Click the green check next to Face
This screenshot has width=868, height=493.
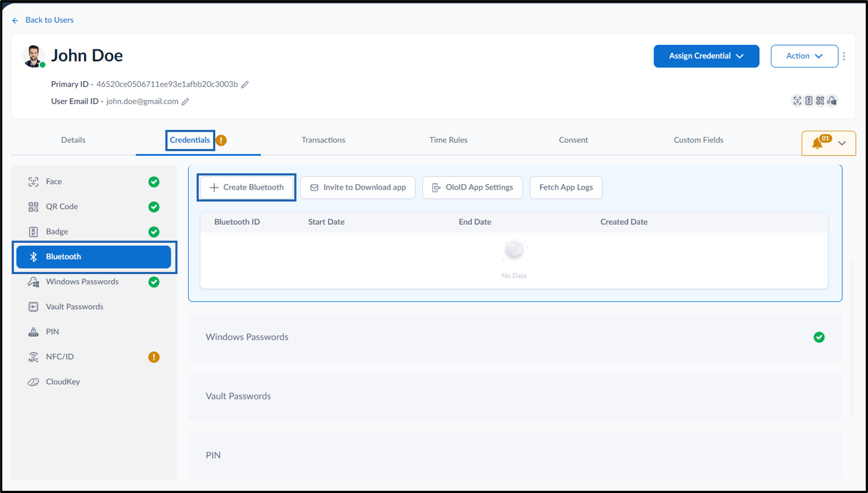[x=154, y=182]
